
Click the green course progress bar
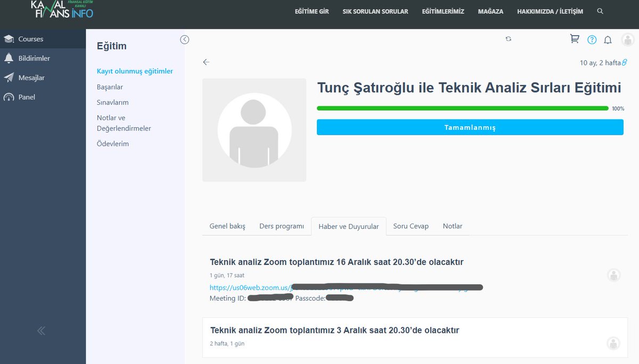(463, 108)
